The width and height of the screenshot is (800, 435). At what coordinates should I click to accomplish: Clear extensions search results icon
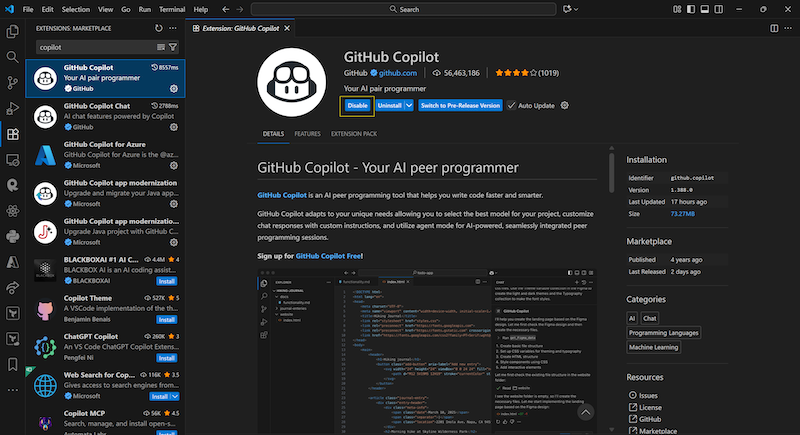coord(161,47)
